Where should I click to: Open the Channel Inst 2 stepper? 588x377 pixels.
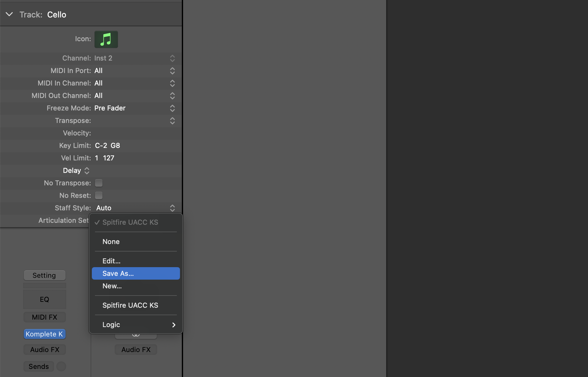pyautogui.click(x=172, y=58)
